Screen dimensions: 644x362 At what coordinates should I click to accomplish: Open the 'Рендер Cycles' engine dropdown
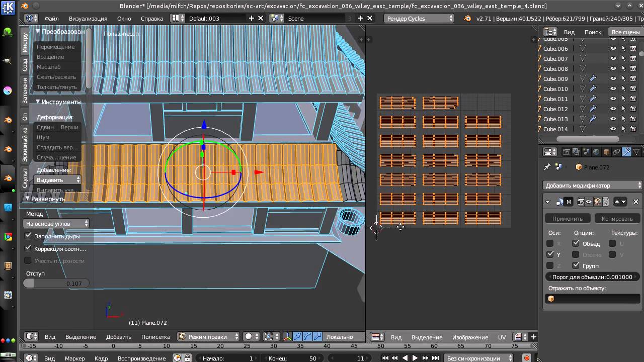tap(419, 18)
